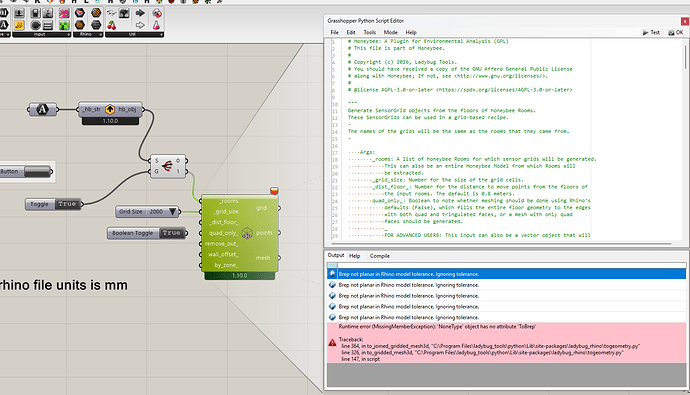Open the Grid Size 2000 value list arrow

[x=172, y=212]
